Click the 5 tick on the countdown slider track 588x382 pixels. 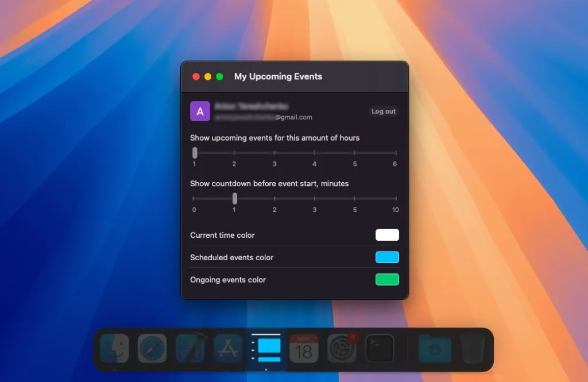pos(354,199)
